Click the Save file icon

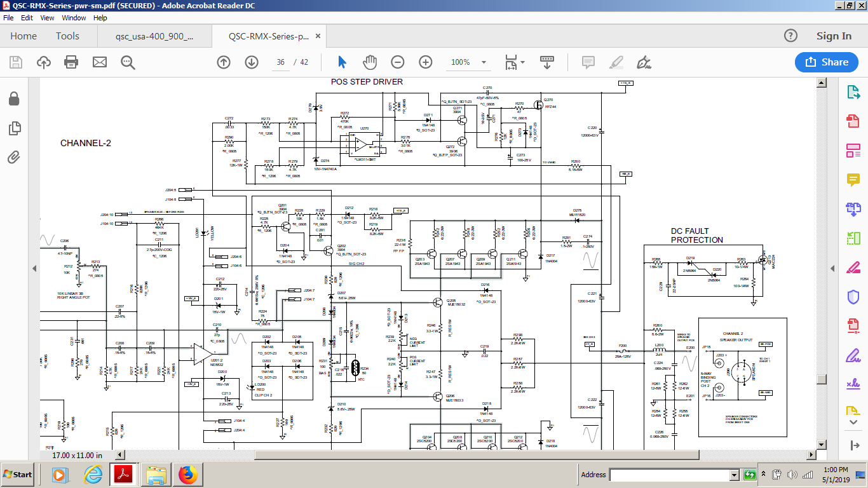click(16, 62)
